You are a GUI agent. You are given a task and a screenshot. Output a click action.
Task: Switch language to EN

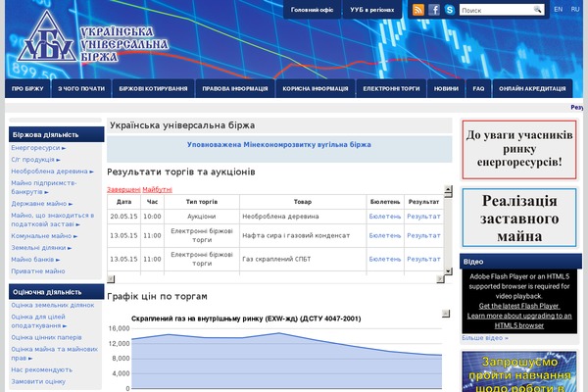(559, 10)
